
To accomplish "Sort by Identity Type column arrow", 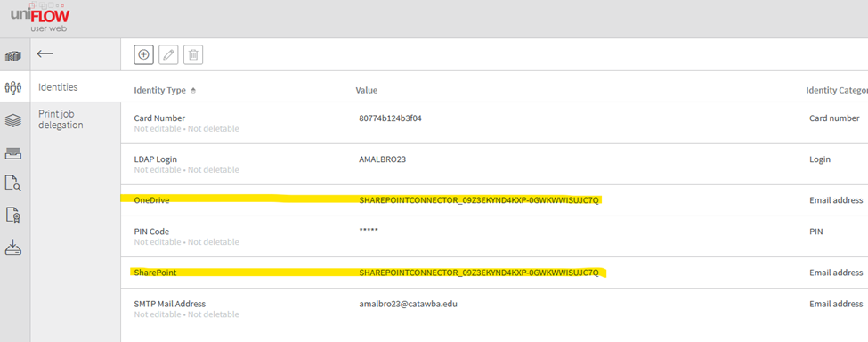I will pos(192,91).
